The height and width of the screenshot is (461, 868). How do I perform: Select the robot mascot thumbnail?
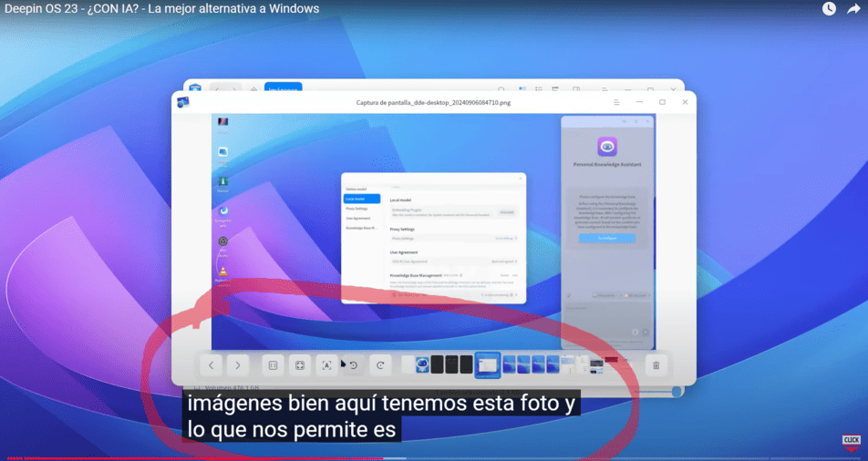[422, 364]
